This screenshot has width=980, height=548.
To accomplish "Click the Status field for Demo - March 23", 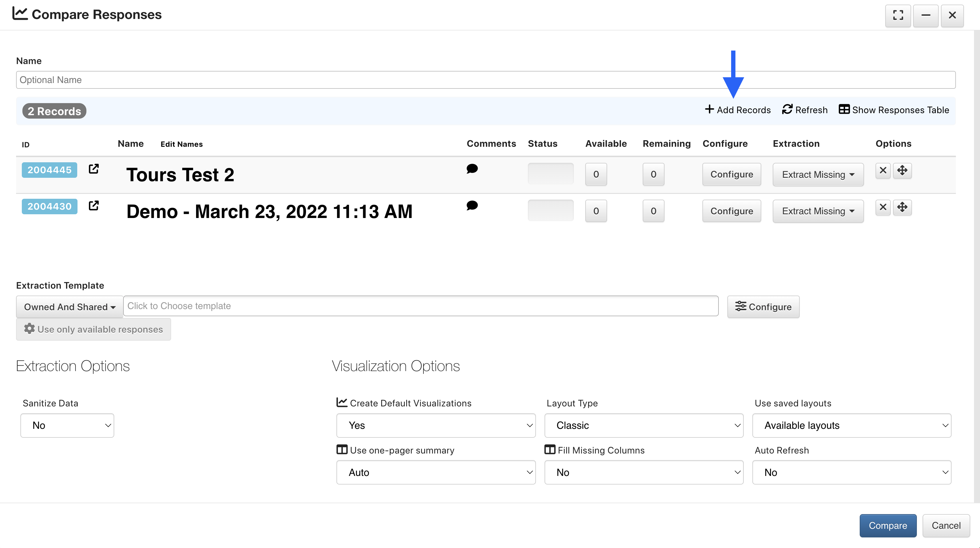I will 551,211.
